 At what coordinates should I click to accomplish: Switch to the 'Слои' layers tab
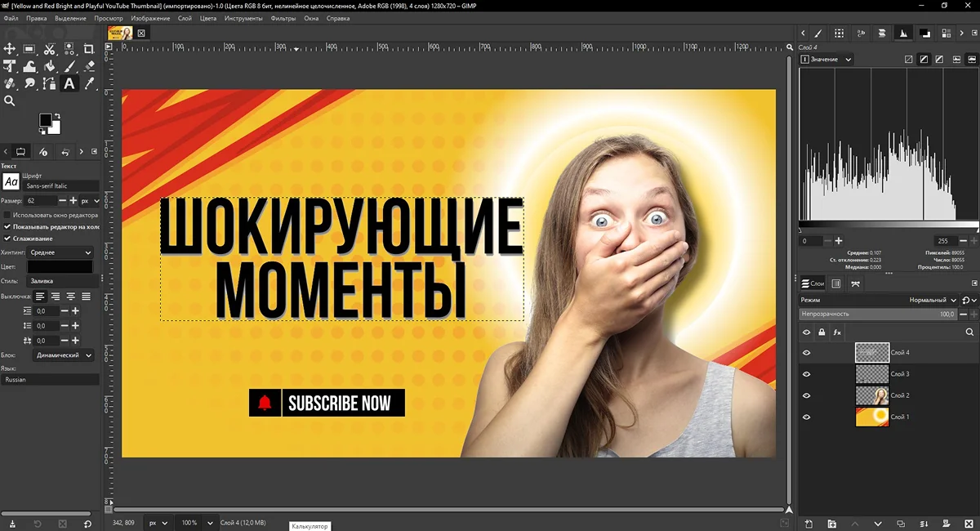[x=813, y=283]
